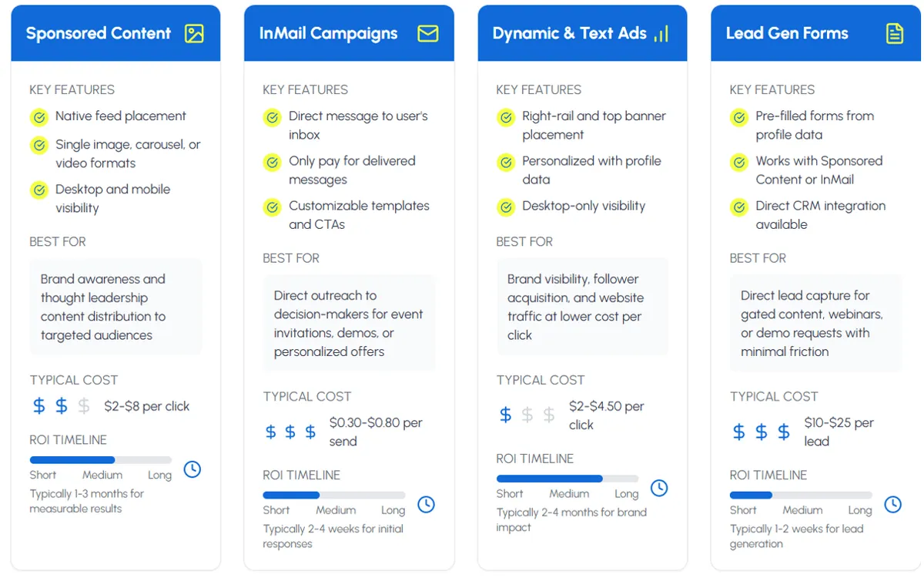The height and width of the screenshot is (578, 924).
Task: Click the check mark beside Native feed placement
Action: pyautogui.click(x=38, y=117)
